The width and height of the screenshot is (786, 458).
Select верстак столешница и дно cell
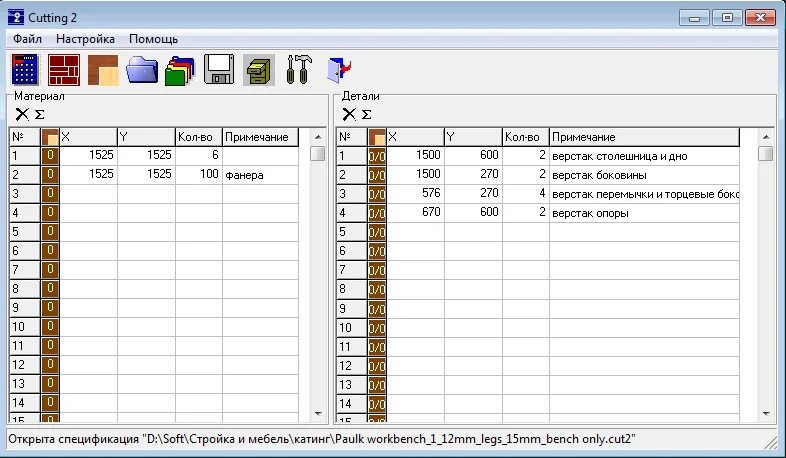tap(644, 156)
